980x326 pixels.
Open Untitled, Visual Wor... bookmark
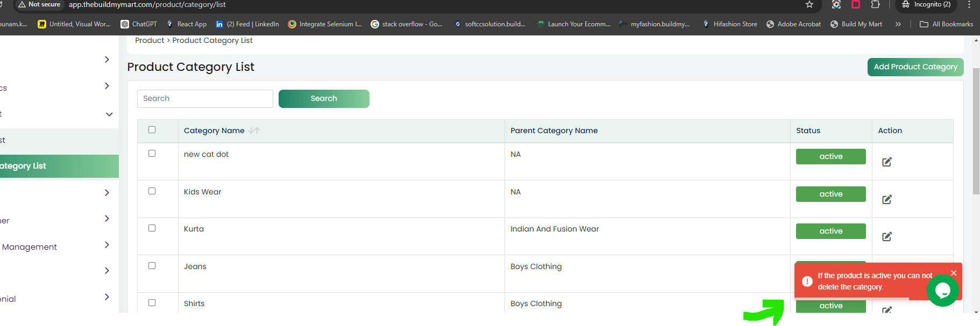[74, 24]
